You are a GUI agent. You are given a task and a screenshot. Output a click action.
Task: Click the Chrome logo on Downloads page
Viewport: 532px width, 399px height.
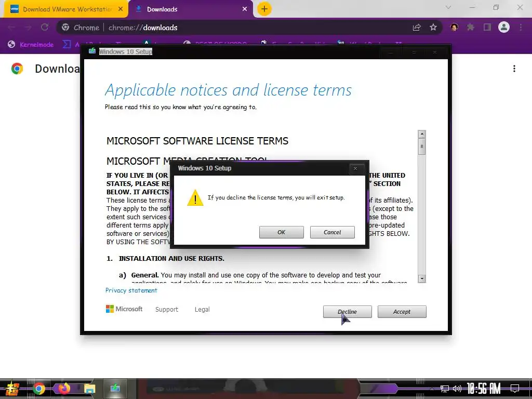pyautogui.click(x=17, y=69)
